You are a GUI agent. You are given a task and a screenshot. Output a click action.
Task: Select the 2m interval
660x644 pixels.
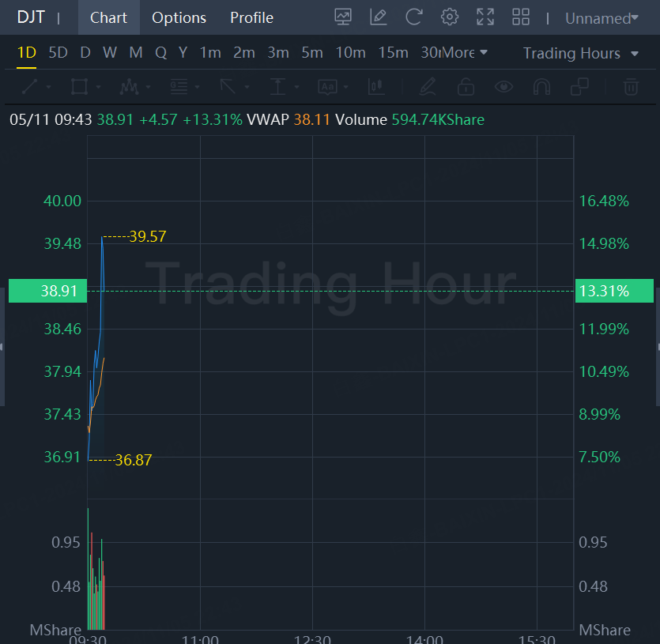click(x=244, y=53)
